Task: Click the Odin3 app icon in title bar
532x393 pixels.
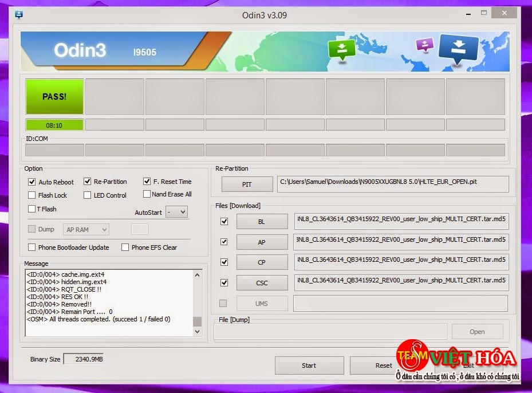Action: point(19,15)
